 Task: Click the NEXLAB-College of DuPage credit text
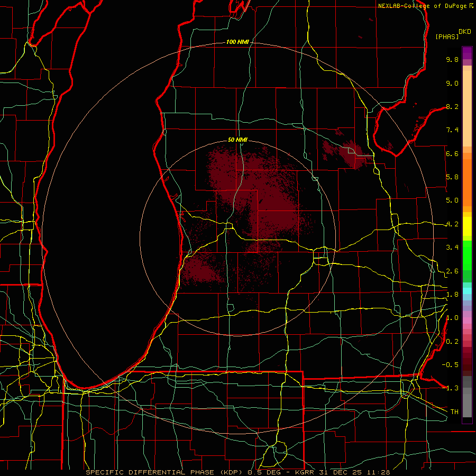point(422,6)
